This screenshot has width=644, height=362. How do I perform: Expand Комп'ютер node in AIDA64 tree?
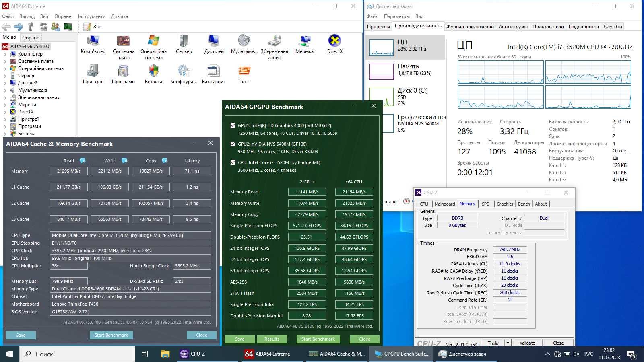pos(5,54)
